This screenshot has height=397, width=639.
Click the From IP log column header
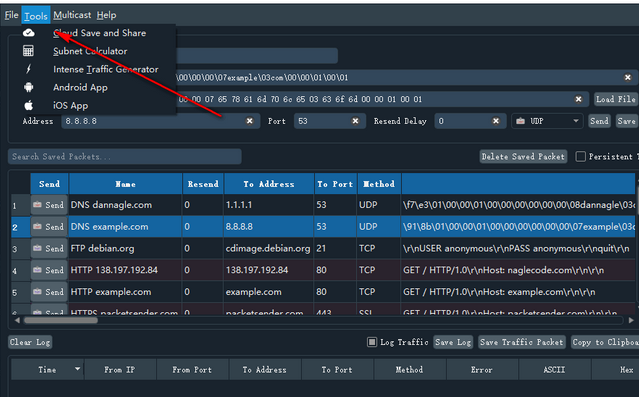point(119,370)
